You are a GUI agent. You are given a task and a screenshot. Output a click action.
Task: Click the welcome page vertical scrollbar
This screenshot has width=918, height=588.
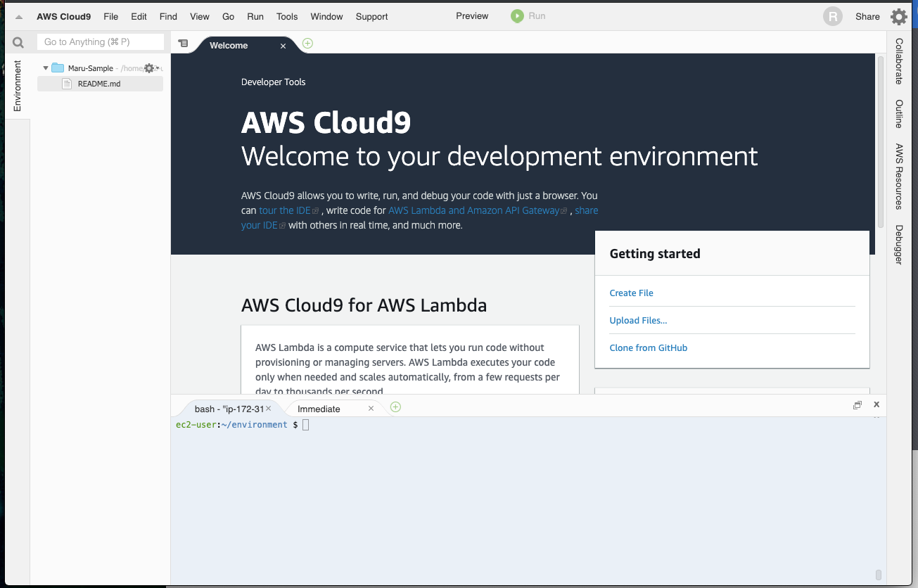point(880,142)
